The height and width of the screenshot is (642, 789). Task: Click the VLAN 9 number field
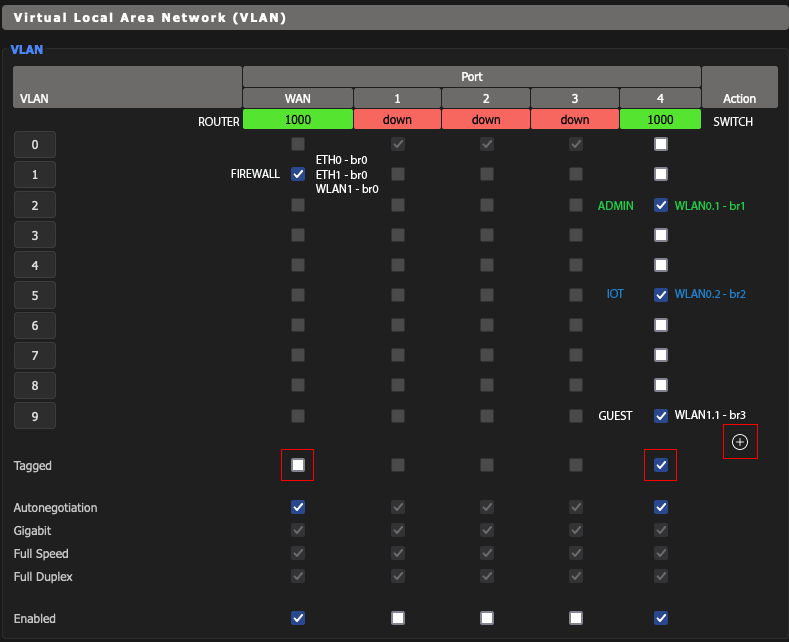tap(35, 416)
